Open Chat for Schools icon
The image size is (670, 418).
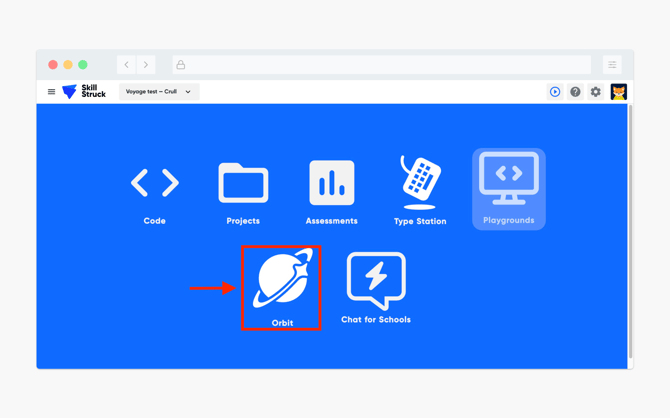pos(376,280)
